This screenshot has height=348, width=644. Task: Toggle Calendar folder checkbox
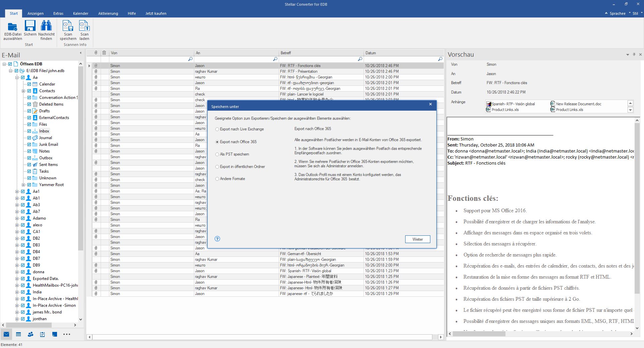(29, 84)
